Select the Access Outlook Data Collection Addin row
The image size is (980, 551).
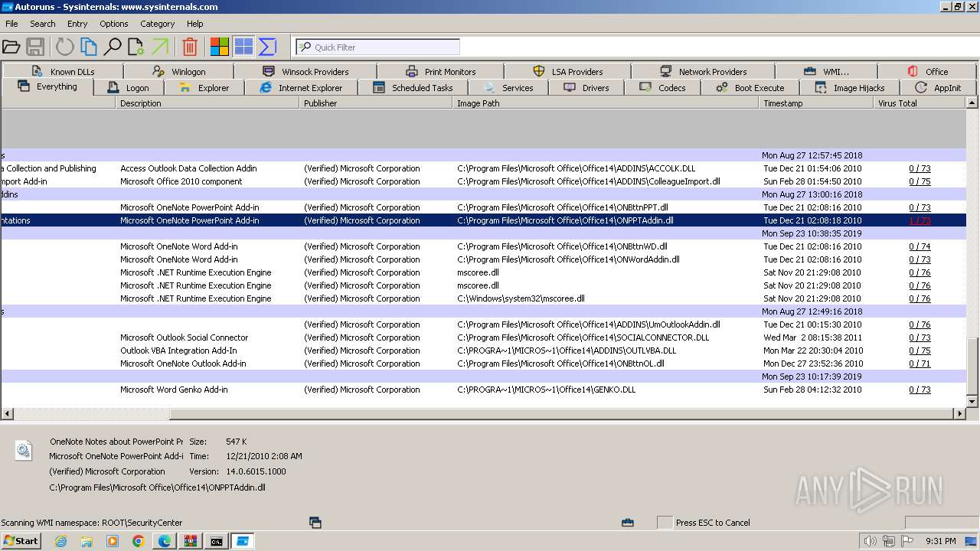(484, 168)
